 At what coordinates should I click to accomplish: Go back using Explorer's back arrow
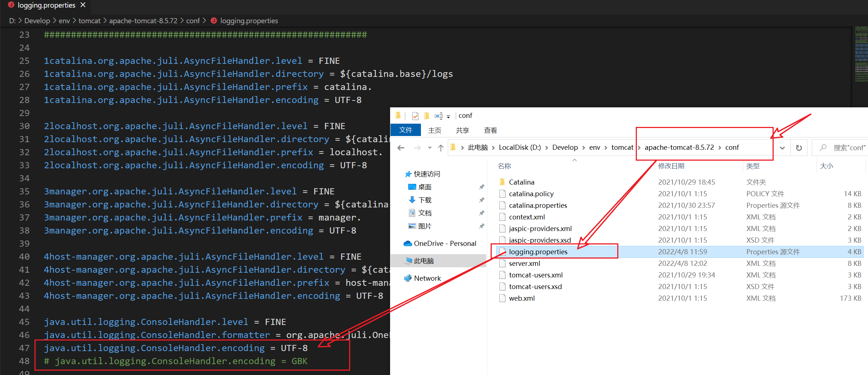click(401, 148)
